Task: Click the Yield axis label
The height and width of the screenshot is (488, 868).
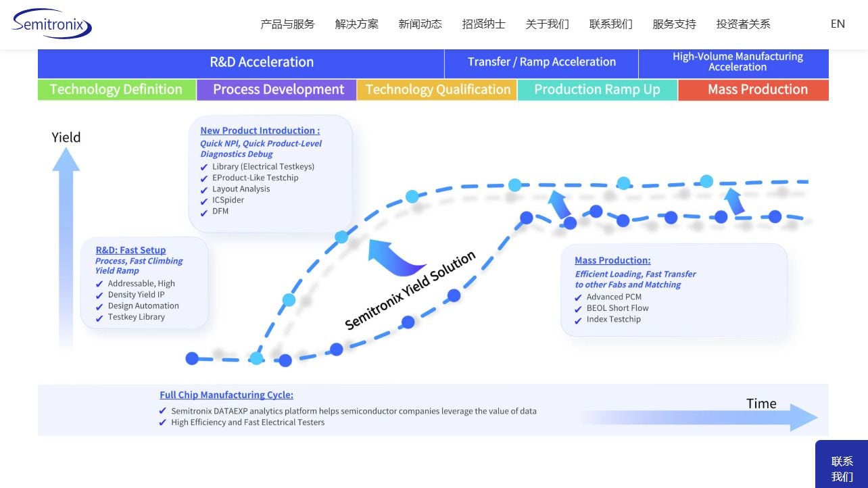Action: click(66, 137)
